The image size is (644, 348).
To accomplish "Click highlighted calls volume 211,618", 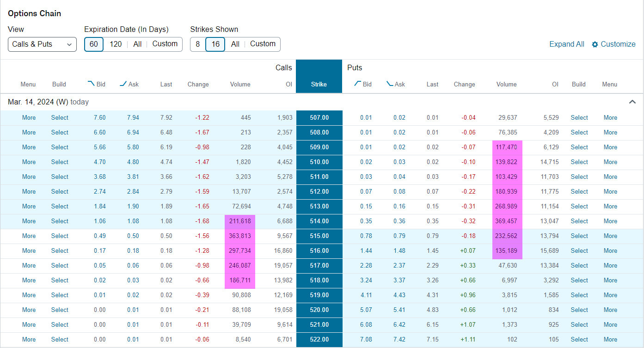I will pyautogui.click(x=240, y=221).
